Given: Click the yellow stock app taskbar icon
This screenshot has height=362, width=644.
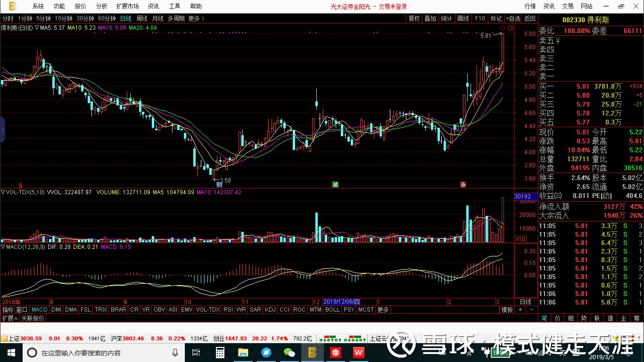Looking at the screenshot, I should pyautogui.click(x=312, y=353).
